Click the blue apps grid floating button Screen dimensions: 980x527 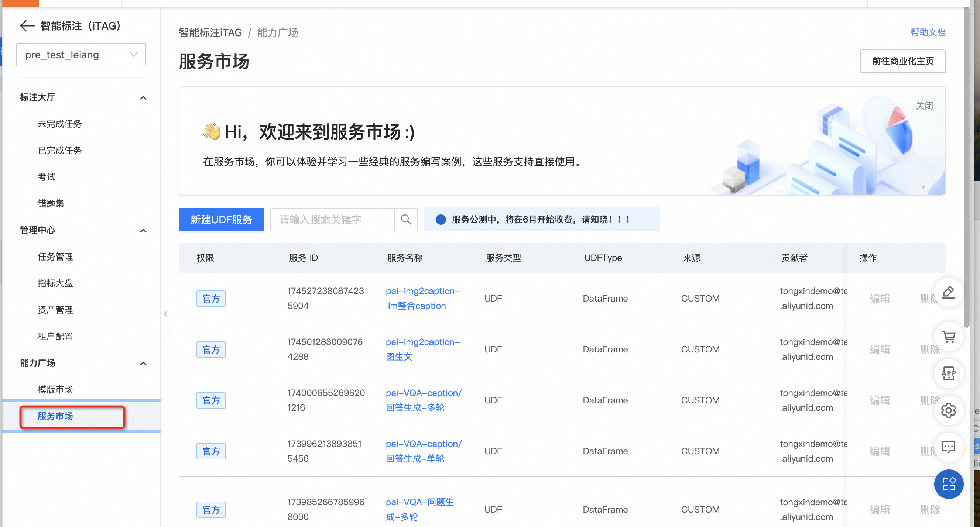point(949,484)
